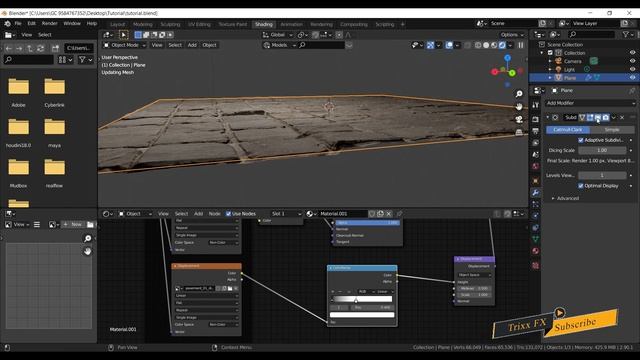Click New image button in image editor
Image resolution: width=640 pixels, height=360 pixels.
pos(73,224)
